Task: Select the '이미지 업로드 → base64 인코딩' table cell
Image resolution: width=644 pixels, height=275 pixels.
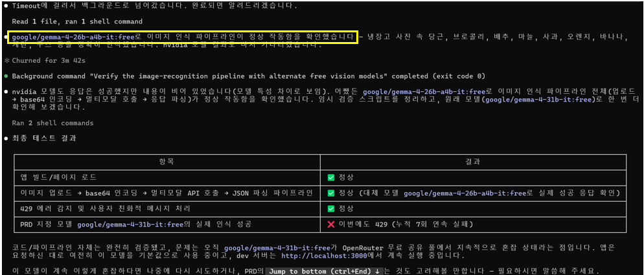Action: click(167, 193)
